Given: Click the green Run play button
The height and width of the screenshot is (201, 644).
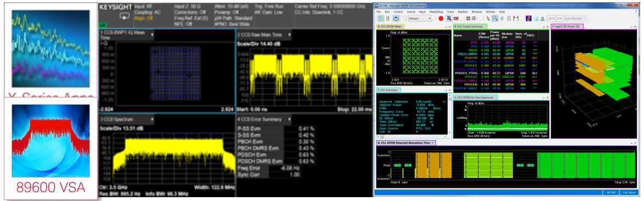Looking at the screenshot, I should [381, 19].
